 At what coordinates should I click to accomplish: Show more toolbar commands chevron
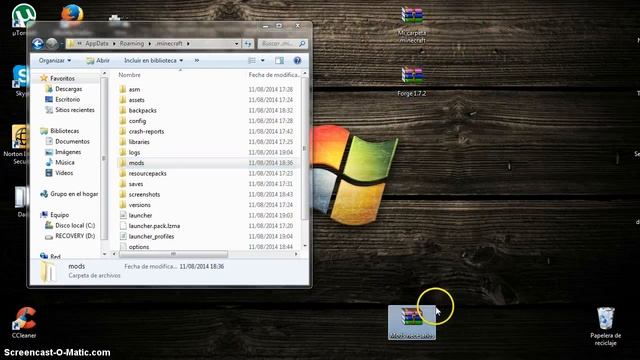[x=197, y=60]
